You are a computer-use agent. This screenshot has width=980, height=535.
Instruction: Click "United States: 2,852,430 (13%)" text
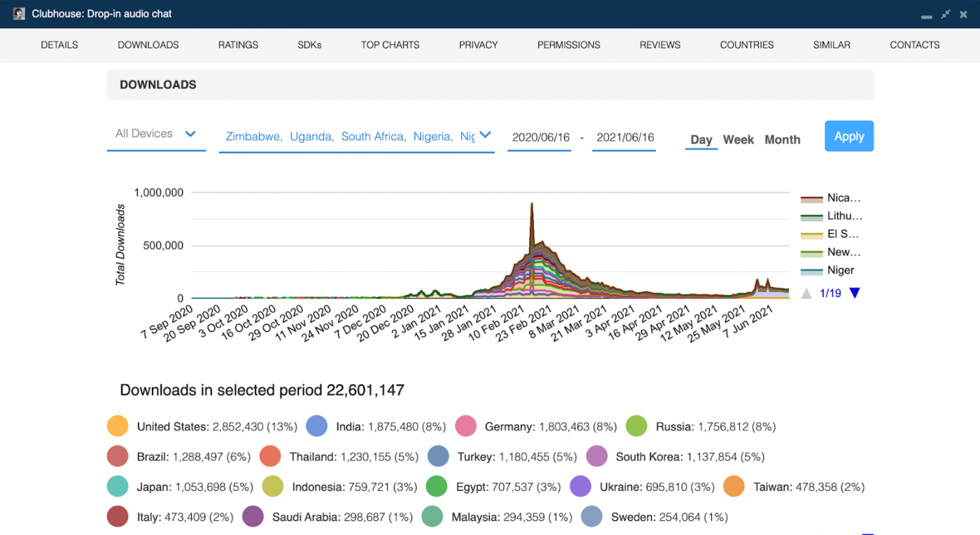coord(217,426)
